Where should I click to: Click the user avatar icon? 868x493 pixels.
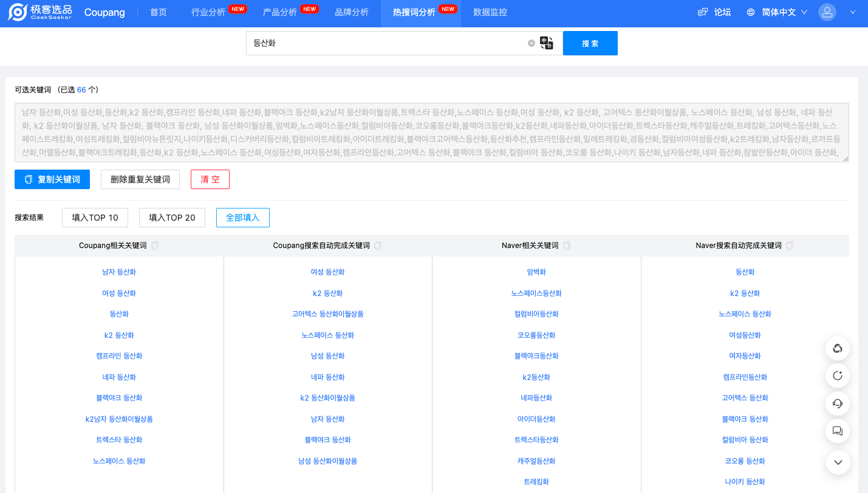click(827, 12)
